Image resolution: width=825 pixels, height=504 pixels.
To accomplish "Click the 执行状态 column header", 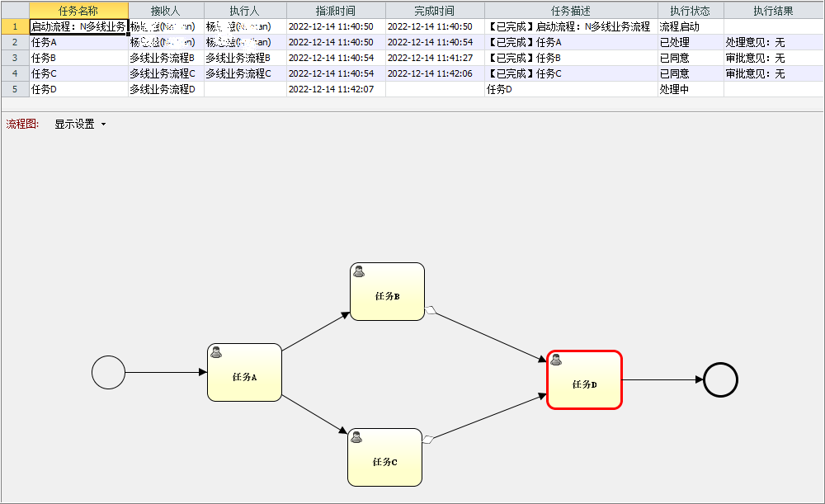I will click(x=691, y=11).
